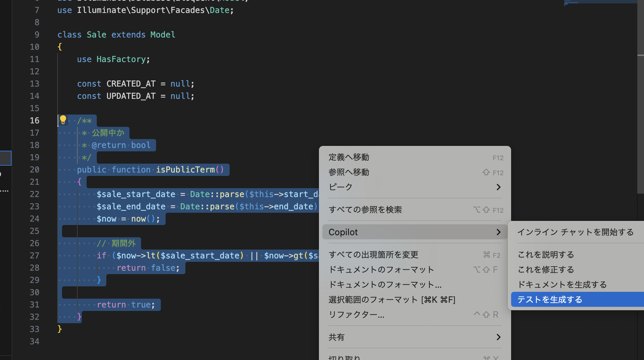Click ドキュメントを生成する option

pos(562,285)
